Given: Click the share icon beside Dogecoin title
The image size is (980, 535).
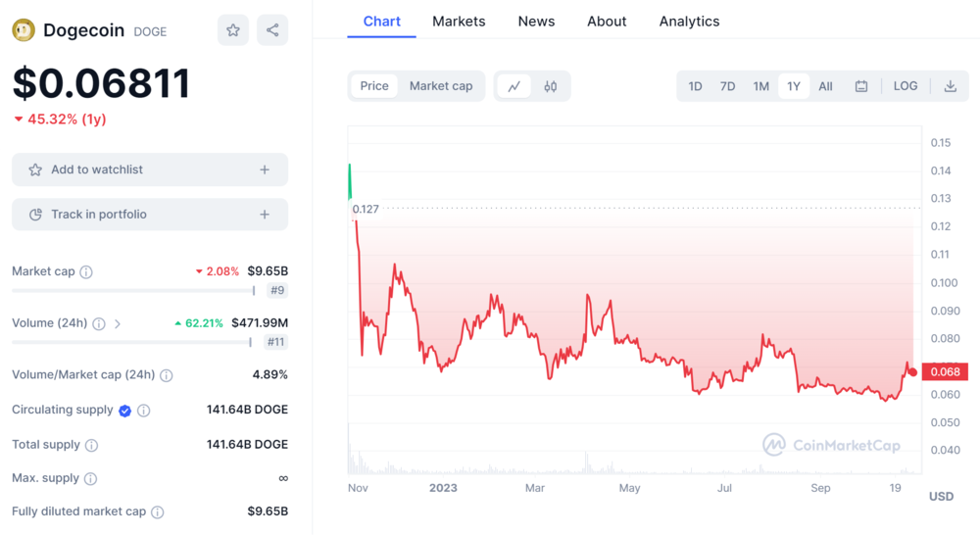Looking at the screenshot, I should pyautogui.click(x=272, y=30).
